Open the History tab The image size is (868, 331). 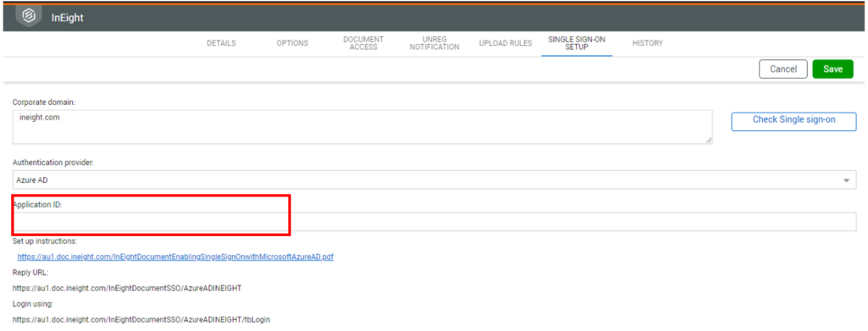[648, 43]
